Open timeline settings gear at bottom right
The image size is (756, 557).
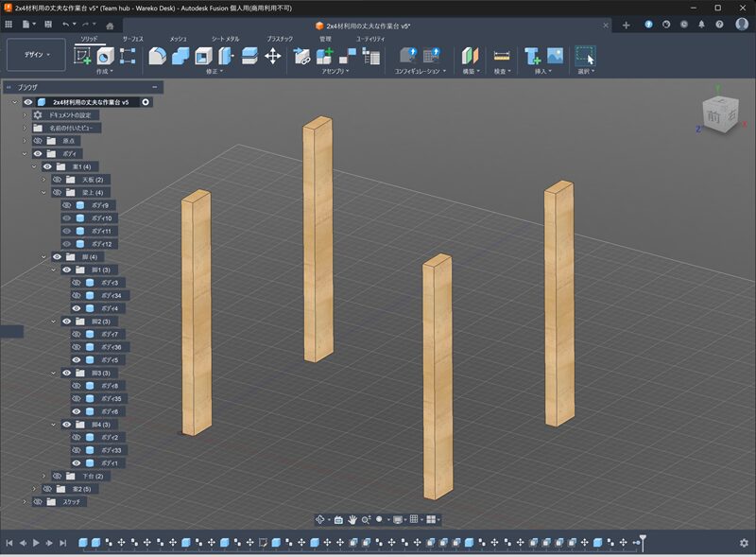(744, 543)
